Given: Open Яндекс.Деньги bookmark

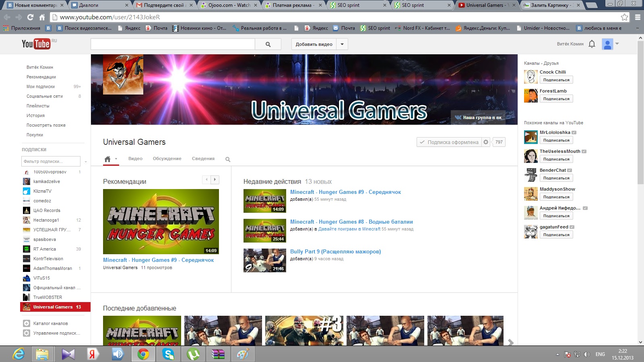Looking at the screenshot, I should 483,28.
